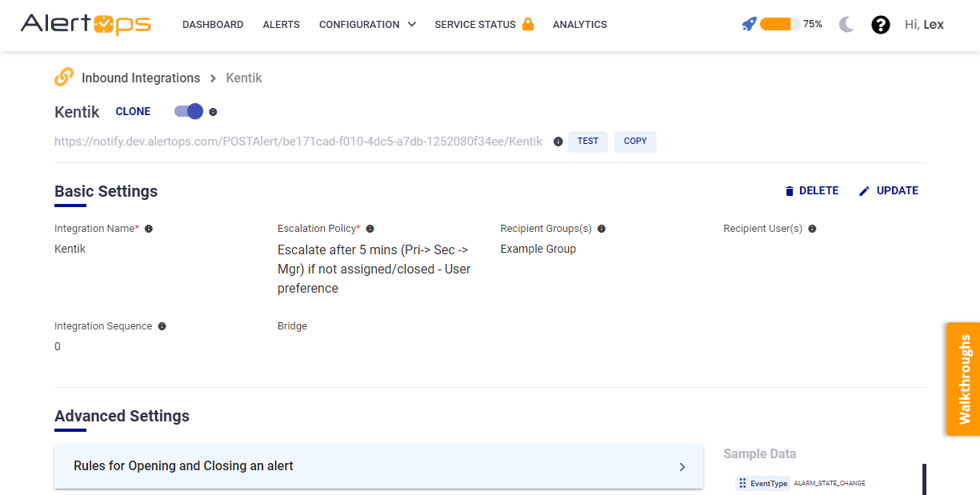Toggle the Kentik integration enabled switch
980x495 pixels.
pos(189,111)
